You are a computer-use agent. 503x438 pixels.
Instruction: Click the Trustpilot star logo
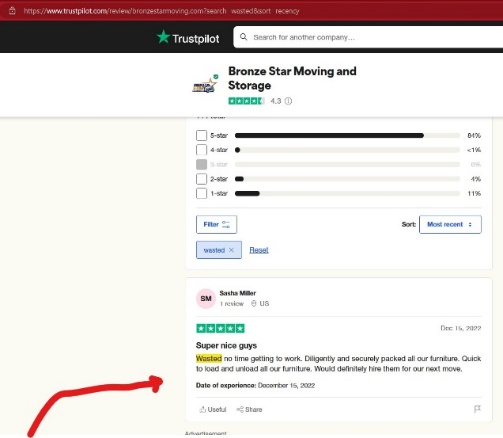click(163, 37)
